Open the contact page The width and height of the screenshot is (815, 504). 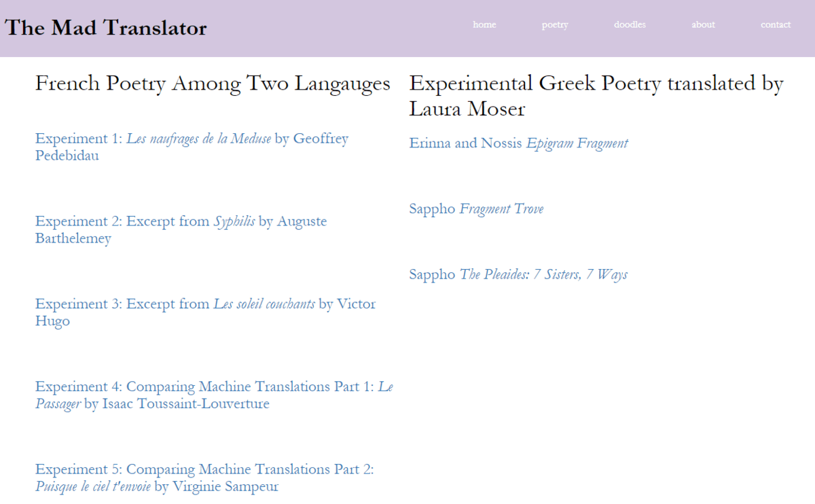[775, 24]
